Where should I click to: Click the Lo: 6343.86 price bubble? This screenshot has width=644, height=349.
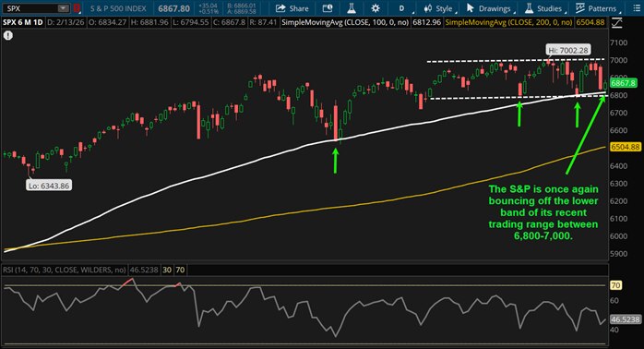[x=49, y=186]
